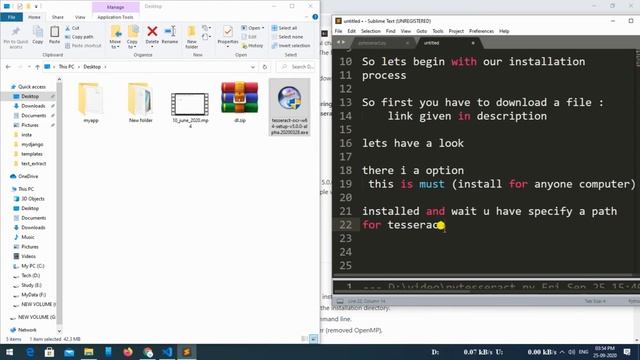The image size is (640, 360).
Task: Select Tech (D:) drive in the navigation pane
Action: [31, 276]
